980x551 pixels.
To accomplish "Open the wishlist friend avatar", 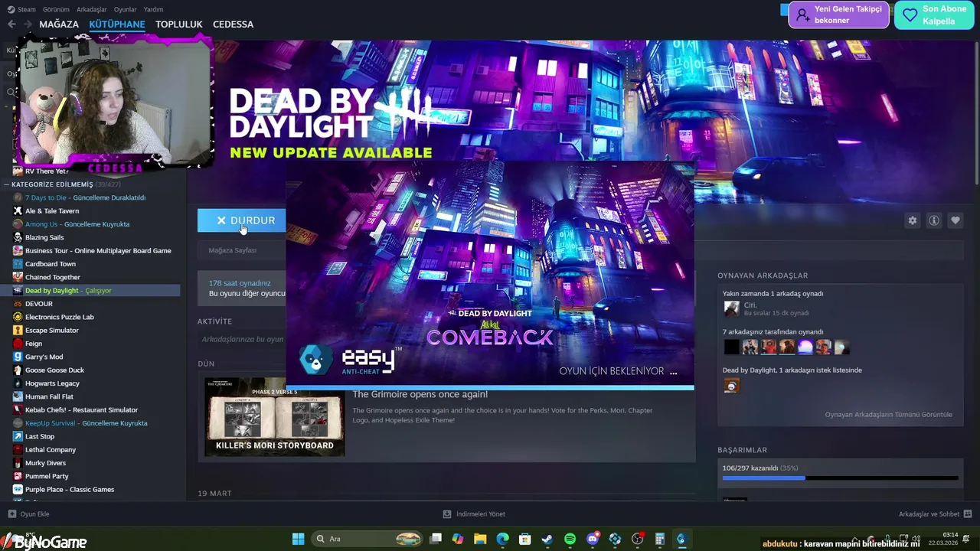I will [732, 386].
